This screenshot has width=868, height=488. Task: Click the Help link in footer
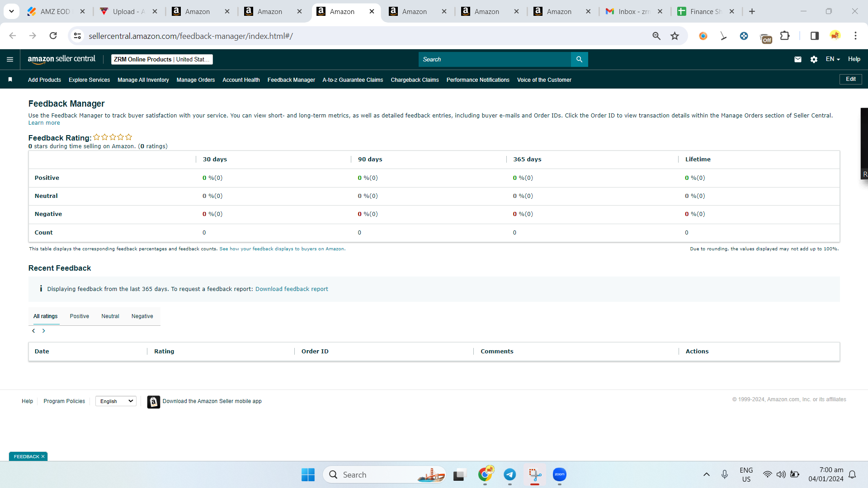[27, 401]
